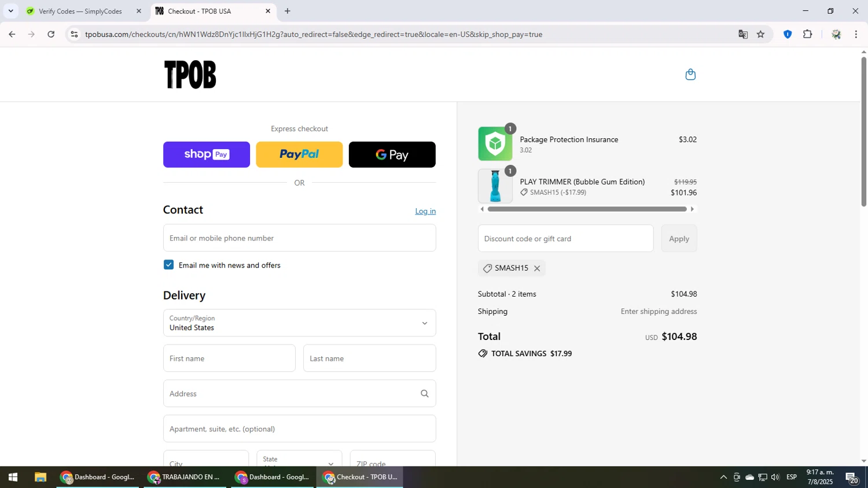
Task: Open the Bitwarden shield extension icon
Action: click(x=788, y=34)
